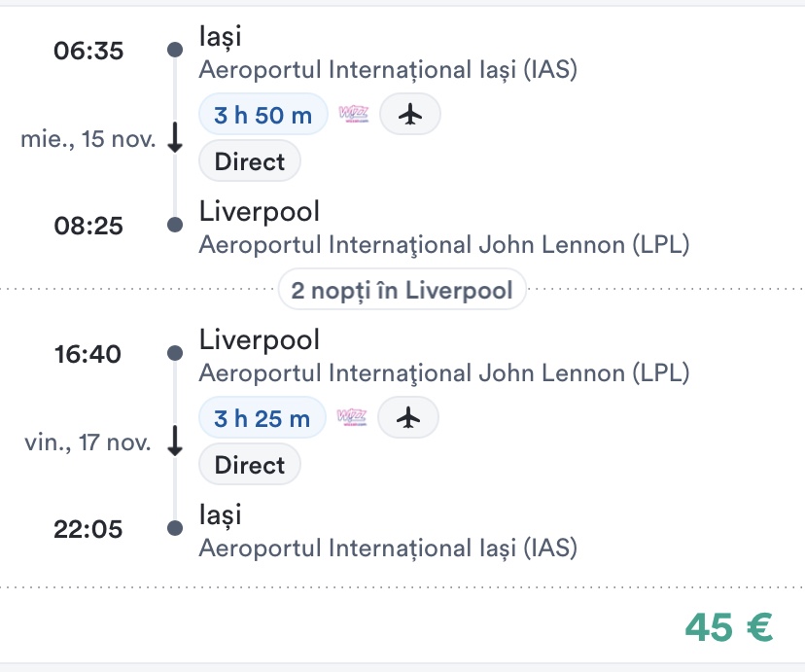Click the down arrow beside vin., 17 nov.
This screenshot has height=672, width=805.
pyautogui.click(x=175, y=442)
